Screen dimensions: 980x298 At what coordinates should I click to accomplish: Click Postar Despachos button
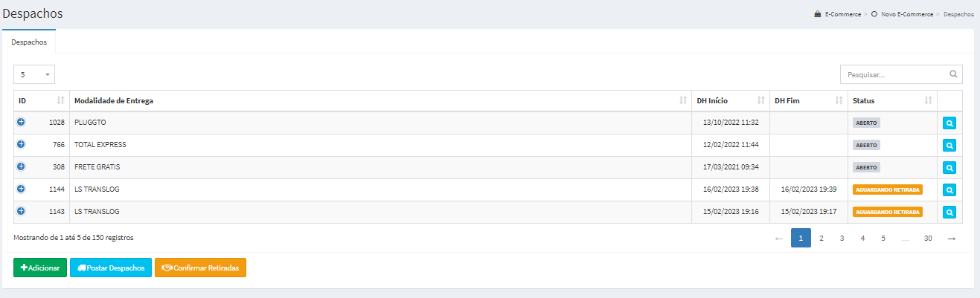point(111,268)
